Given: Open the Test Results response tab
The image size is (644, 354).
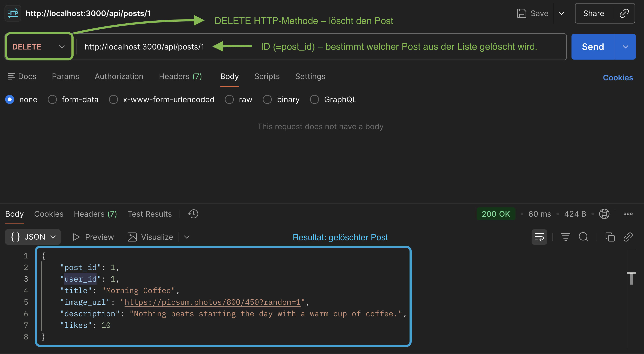Looking at the screenshot, I should coord(150,214).
